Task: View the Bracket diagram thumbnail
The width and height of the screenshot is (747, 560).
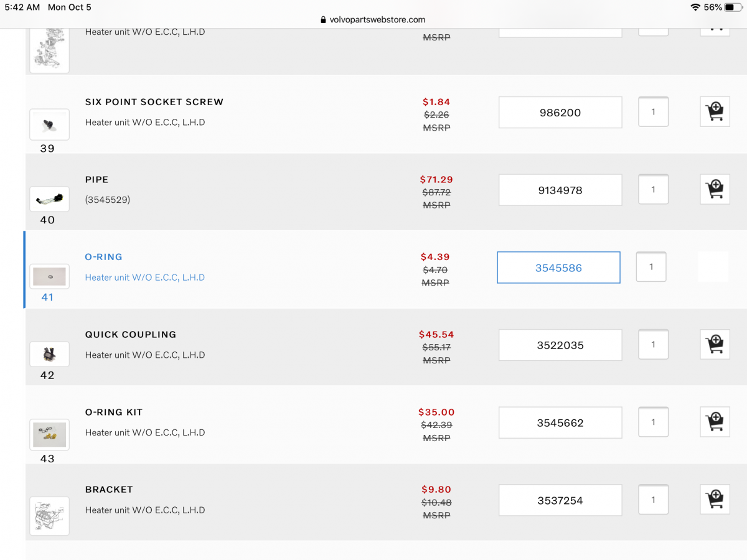Action: 49,516
